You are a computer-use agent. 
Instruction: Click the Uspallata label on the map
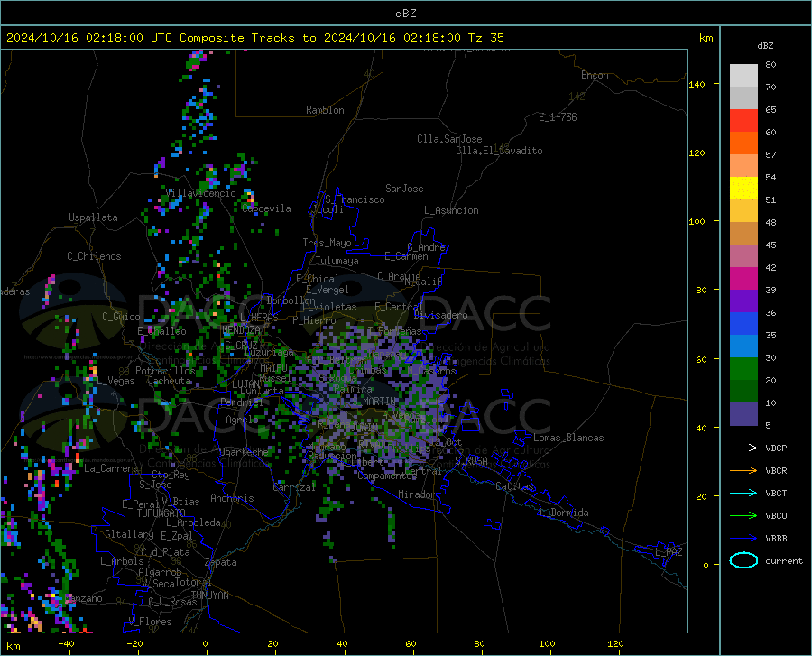[93, 217]
